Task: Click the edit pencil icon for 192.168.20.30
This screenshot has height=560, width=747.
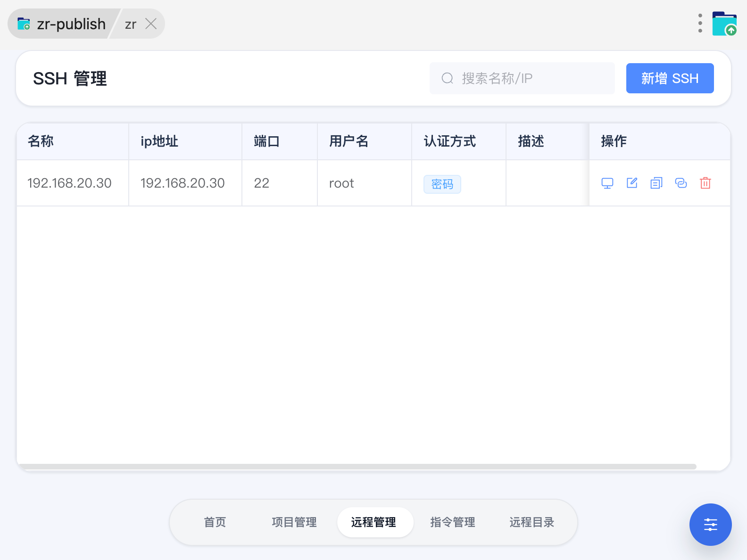Action: pyautogui.click(x=632, y=183)
